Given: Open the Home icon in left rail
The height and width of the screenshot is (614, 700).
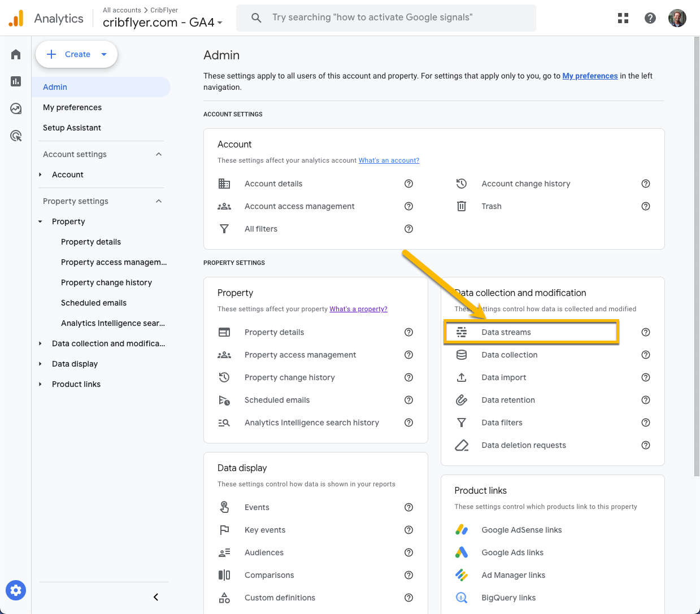Looking at the screenshot, I should (16, 54).
